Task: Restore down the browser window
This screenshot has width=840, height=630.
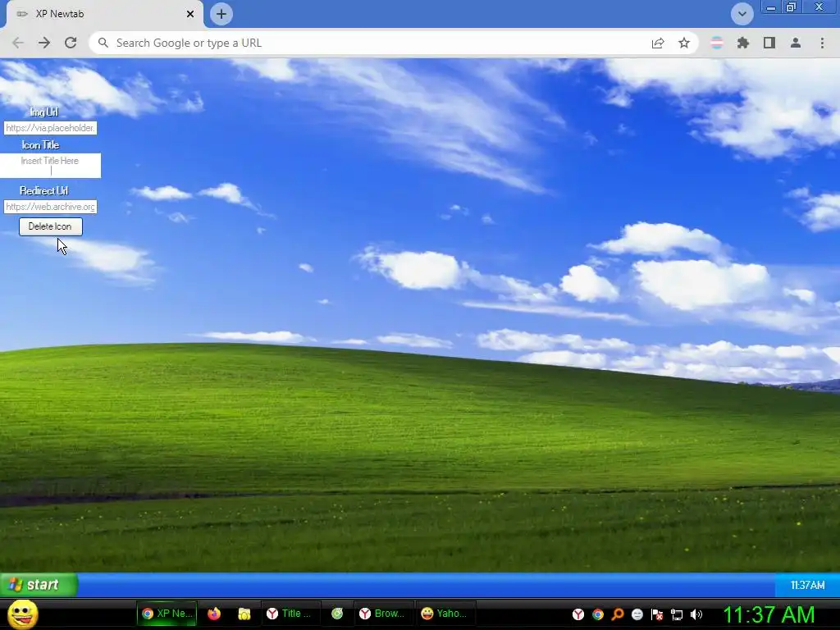Action: click(791, 7)
